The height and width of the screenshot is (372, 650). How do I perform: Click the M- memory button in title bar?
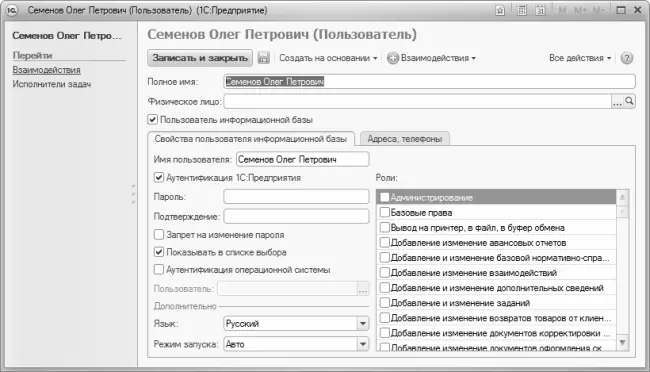click(x=598, y=10)
